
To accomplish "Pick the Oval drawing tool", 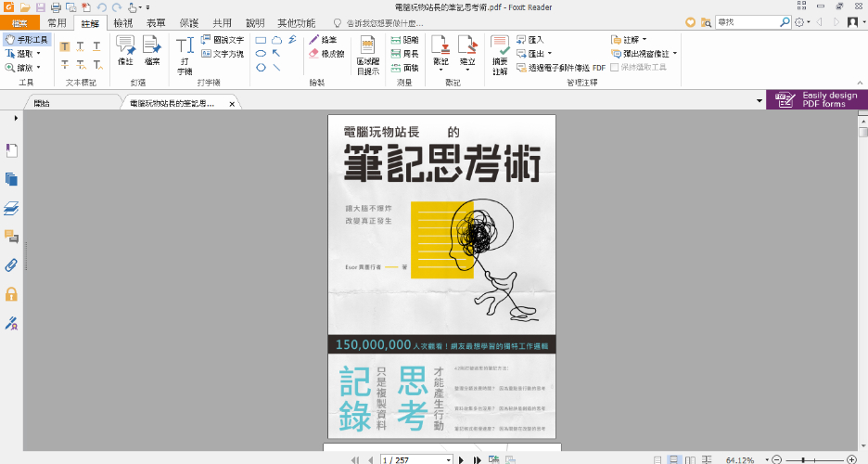I will click(x=261, y=54).
